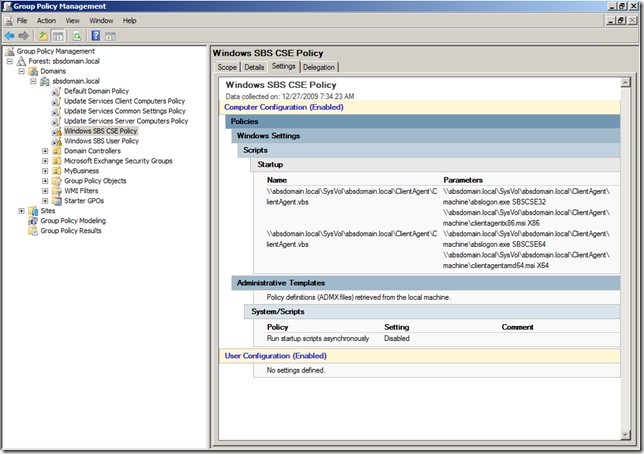Collapse the System/Scripts section header
Viewport: 644px width, 454px height.
pyautogui.click(x=432, y=312)
